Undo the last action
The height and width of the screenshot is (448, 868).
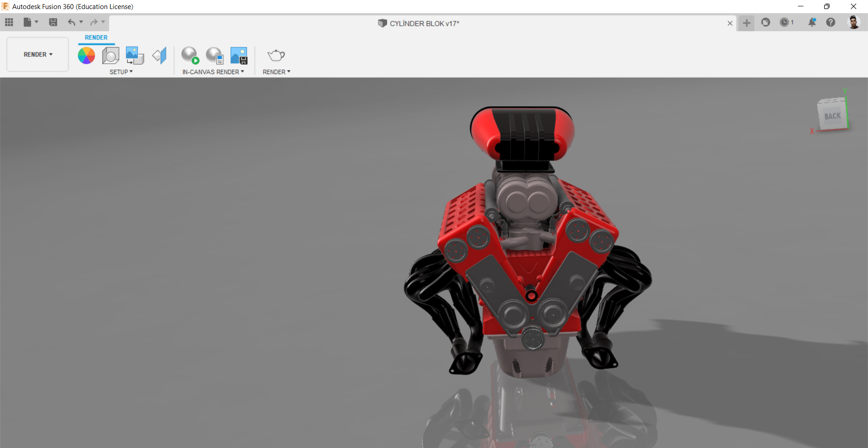point(71,22)
